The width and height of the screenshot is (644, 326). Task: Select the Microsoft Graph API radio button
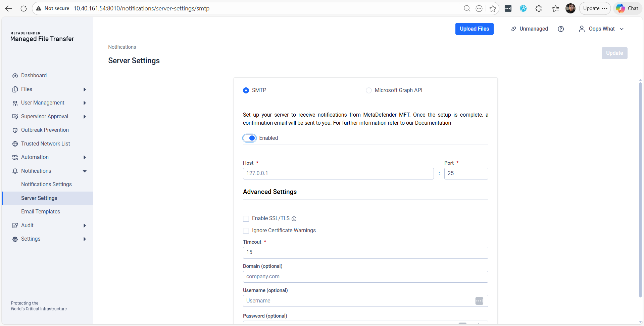(369, 90)
